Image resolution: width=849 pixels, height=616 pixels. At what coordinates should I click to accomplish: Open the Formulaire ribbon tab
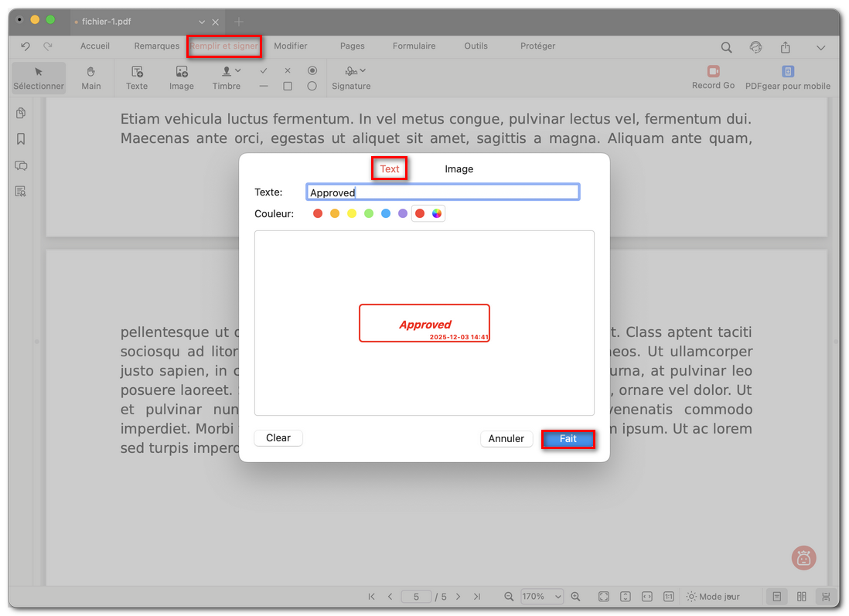(x=414, y=46)
